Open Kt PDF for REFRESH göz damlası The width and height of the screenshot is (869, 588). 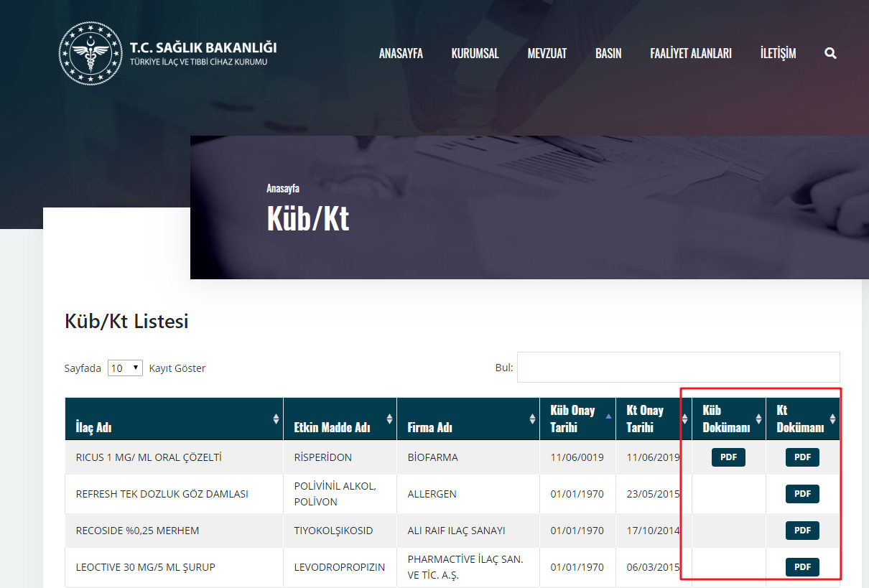coord(802,494)
